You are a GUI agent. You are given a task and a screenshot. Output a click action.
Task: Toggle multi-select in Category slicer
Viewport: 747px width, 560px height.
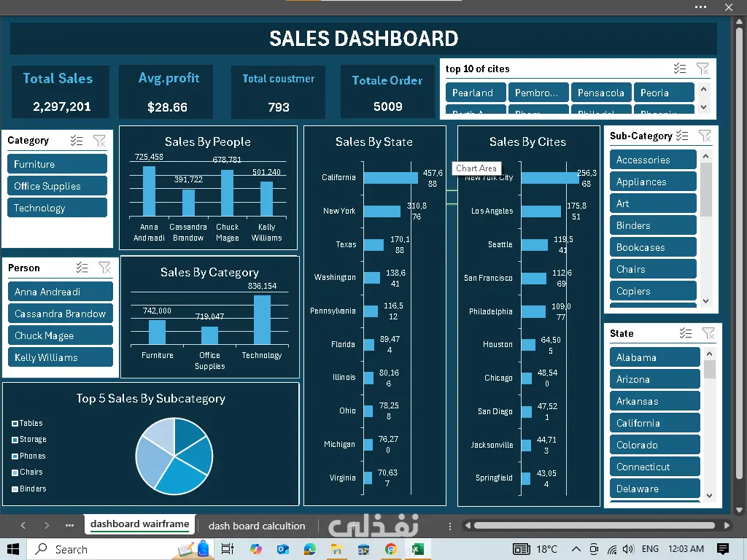(76, 141)
